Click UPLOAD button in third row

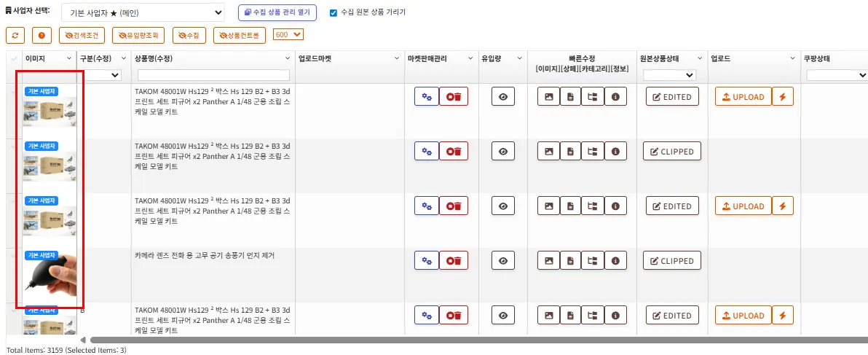click(x=743, y=206)
